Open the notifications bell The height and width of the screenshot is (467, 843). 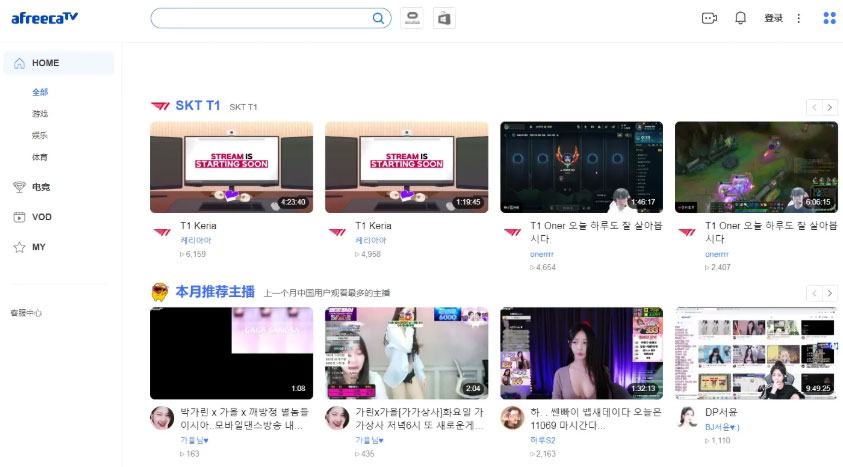point(740,18)
